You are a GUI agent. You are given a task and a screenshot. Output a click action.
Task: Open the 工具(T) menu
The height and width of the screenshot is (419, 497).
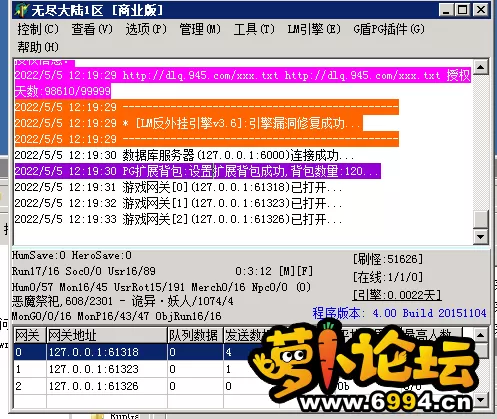click(254, 29)
